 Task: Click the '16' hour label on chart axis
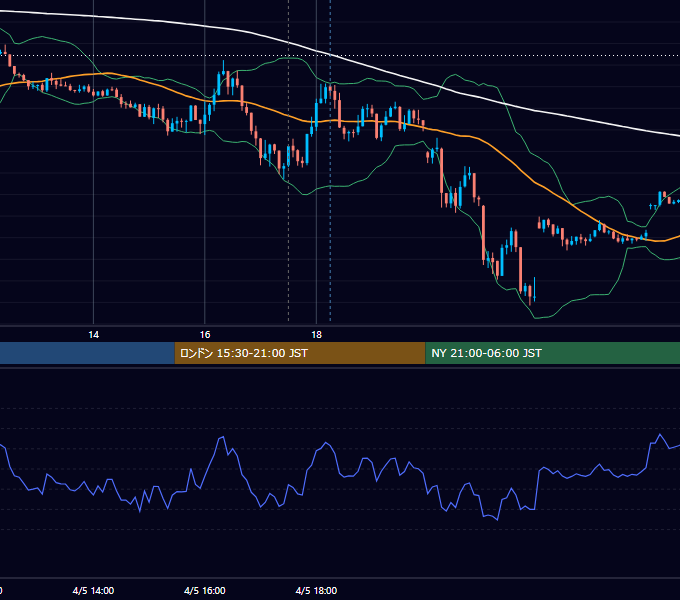pyautogui.click(x=205, y=335)
